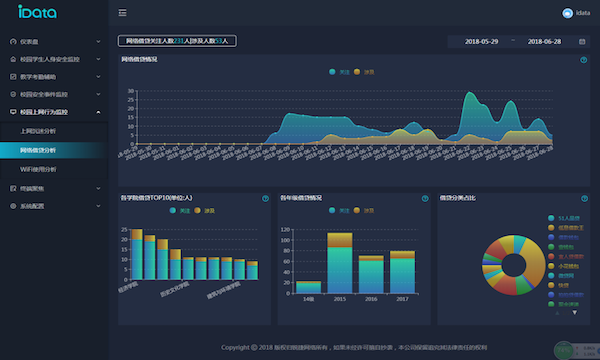
Task: Open the calendar icon beside the date range
Action: [x=582, y=41]
